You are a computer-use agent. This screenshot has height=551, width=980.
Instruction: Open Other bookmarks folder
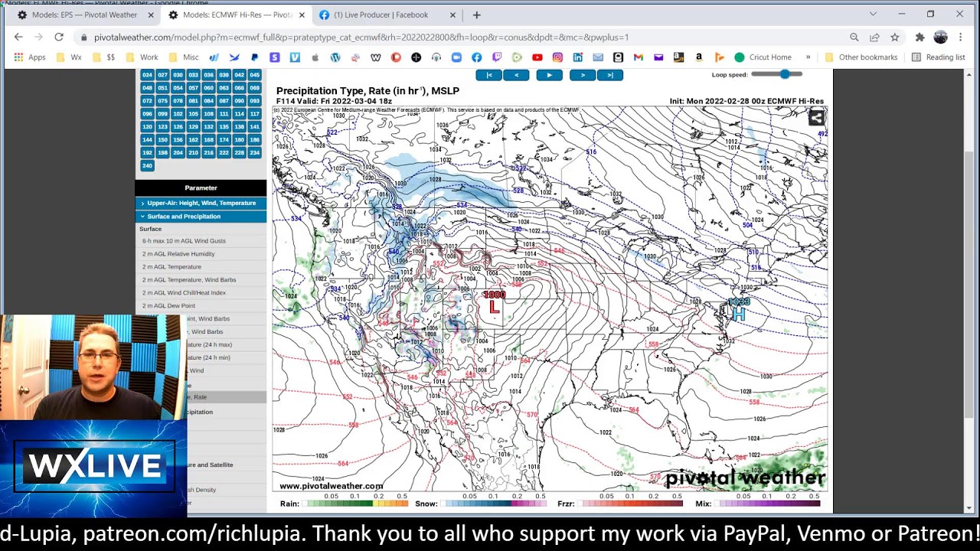tap(861, 57)
